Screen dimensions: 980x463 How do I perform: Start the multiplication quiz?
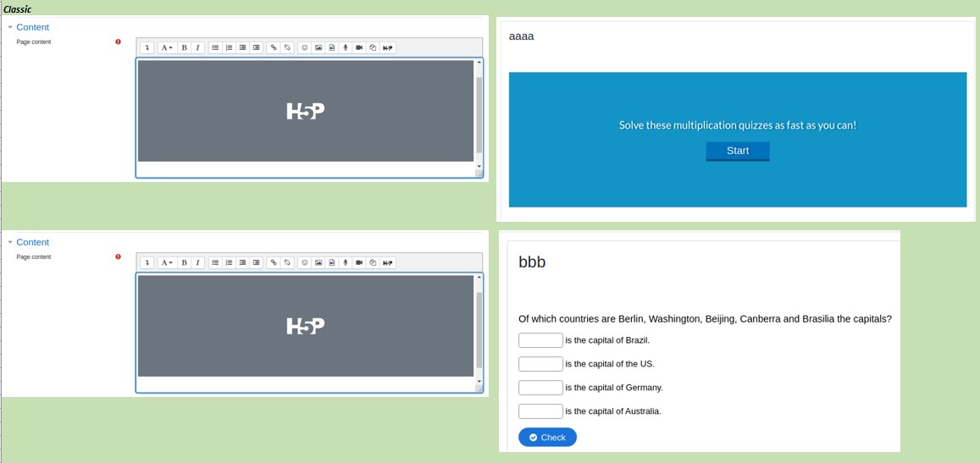click(738, 152)
